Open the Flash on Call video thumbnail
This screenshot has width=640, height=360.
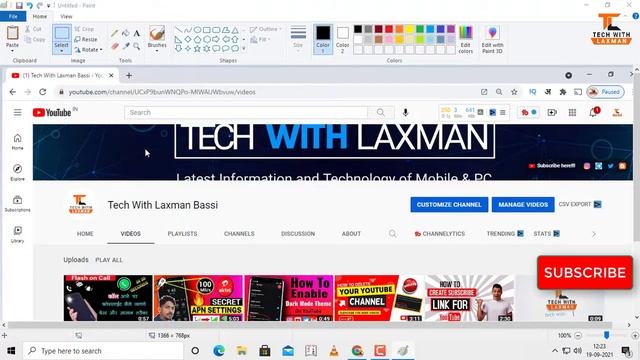point(108,298)
